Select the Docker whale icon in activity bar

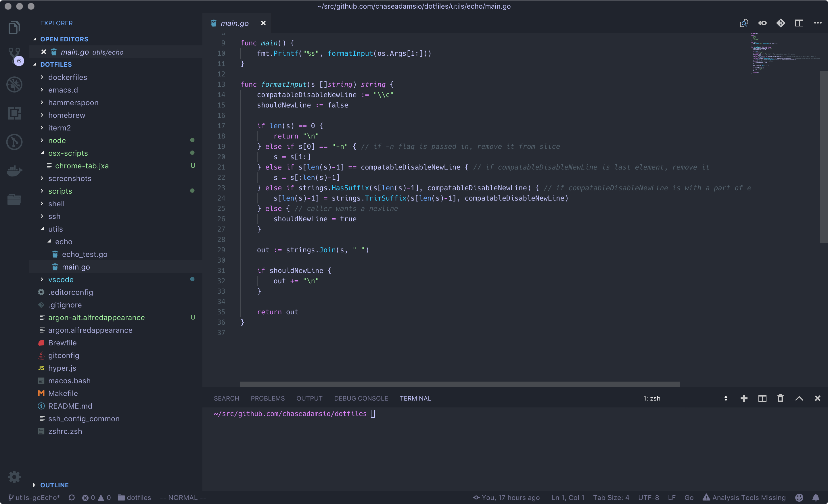pos(14,171)
